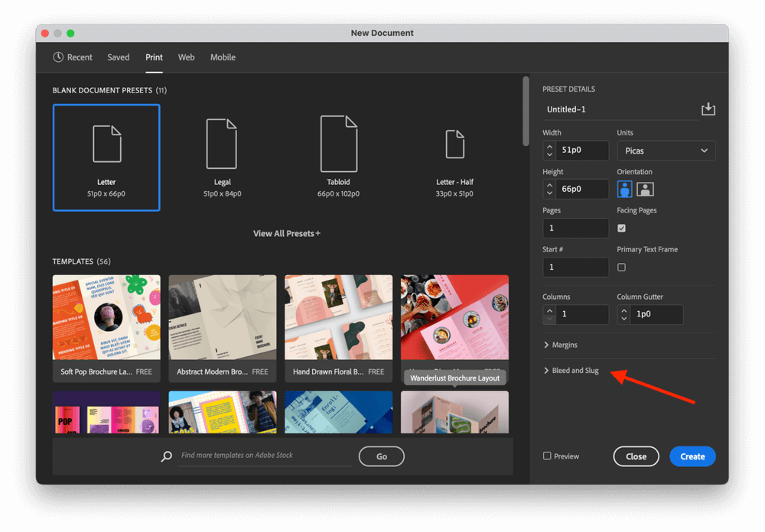The height and width of the screenshot is (532, 765).
Task: Select landscape orientation icon
Action: tap(645, 189)
